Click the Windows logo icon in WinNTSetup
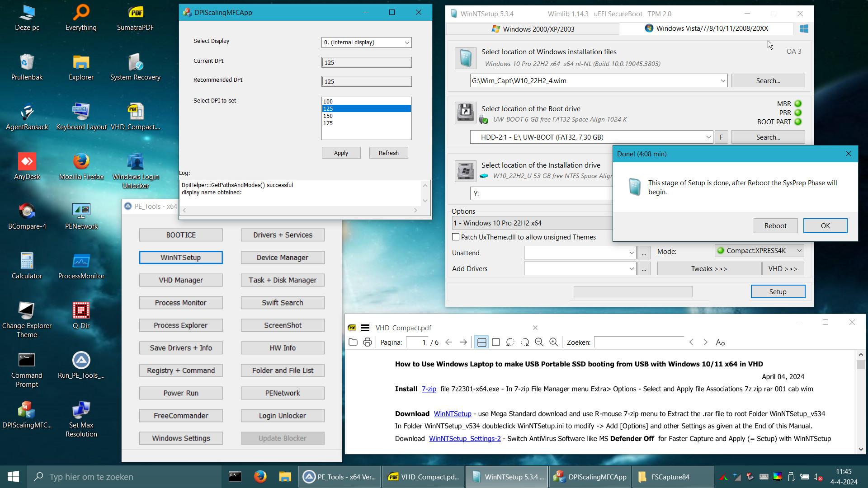868x488 pixels. tap(803, 29)
